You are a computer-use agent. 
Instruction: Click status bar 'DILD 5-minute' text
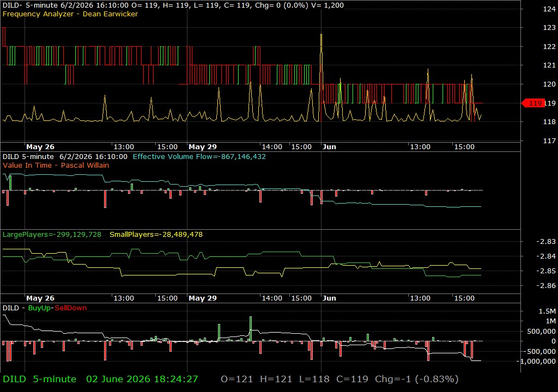[39, 379]
